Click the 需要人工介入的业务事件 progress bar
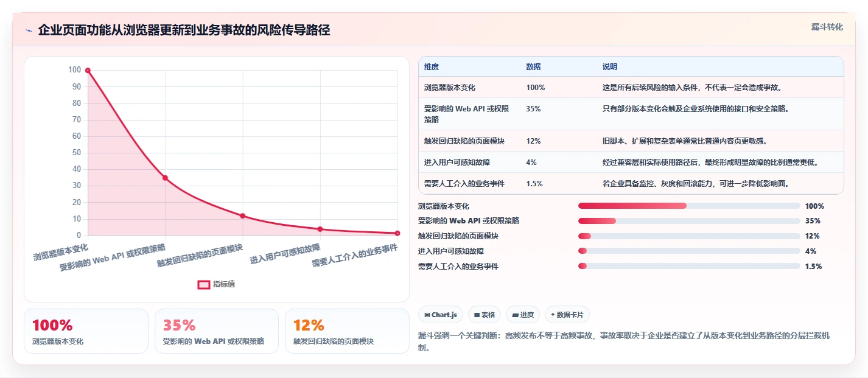 coord(689,266)
